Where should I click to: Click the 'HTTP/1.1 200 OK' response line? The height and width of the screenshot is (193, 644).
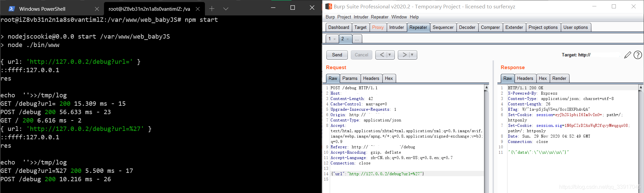pyautogui.click(x=525, y=88)
